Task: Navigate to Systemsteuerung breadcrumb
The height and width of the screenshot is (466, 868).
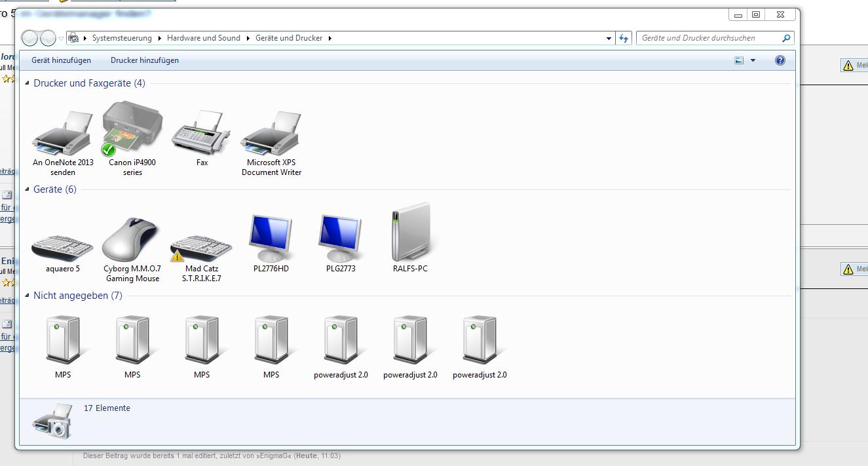Action: [x=122, y=38]
